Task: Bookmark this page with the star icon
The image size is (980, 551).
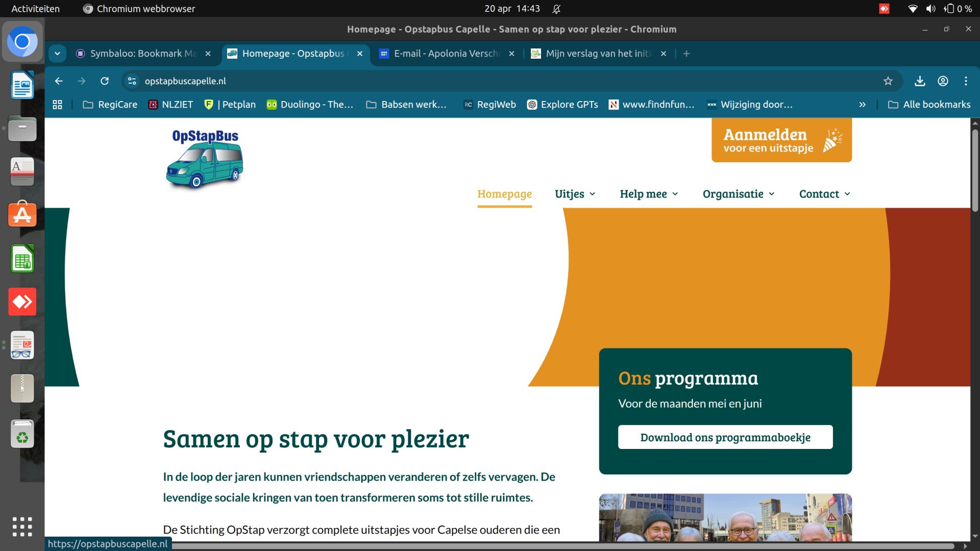Action: click(888, 81)
